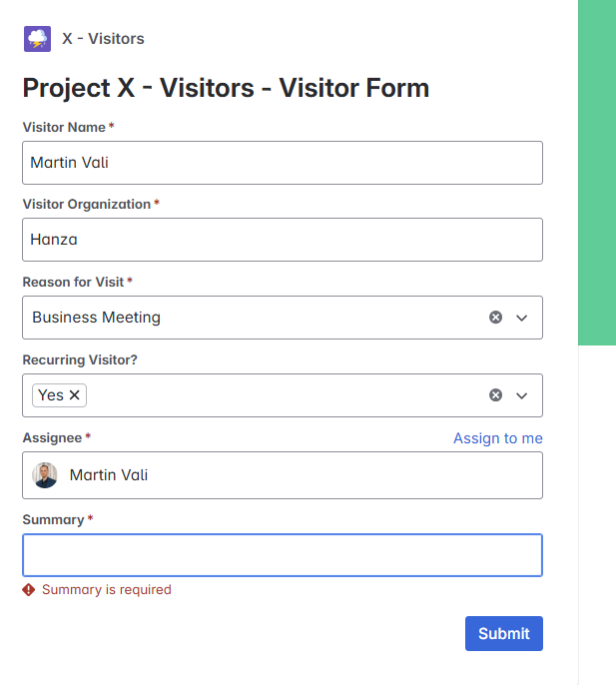
Task: Click the Visitor Organization field with Hanza
Action: (x=283, y=240)
